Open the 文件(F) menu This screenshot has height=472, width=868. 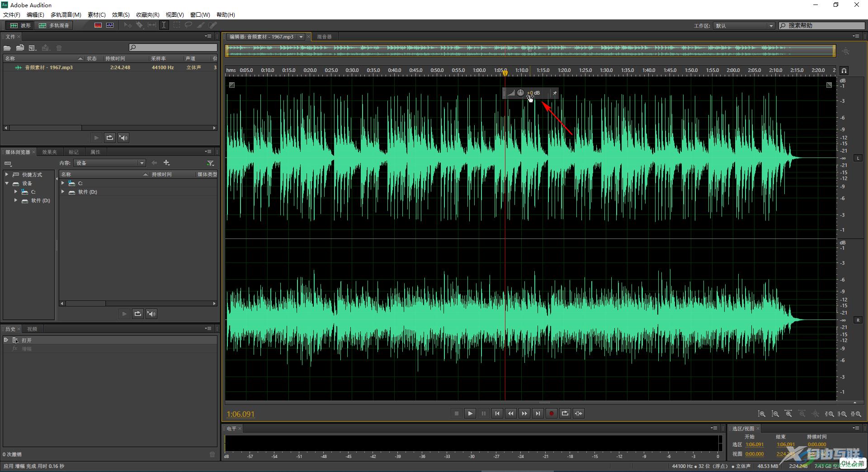(x=11, y=14)
